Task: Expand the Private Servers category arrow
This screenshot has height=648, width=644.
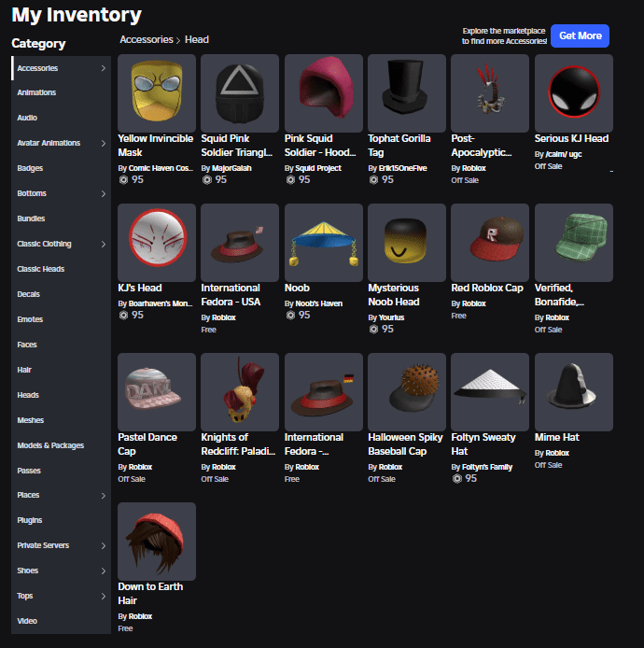Action: pyautogui.click(x=104, y=546)
